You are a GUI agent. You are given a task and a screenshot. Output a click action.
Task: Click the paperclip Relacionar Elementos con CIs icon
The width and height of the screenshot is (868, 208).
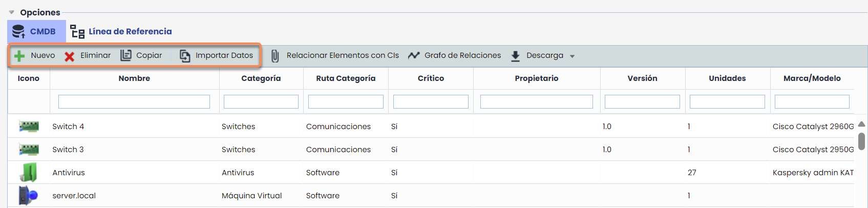275,56
